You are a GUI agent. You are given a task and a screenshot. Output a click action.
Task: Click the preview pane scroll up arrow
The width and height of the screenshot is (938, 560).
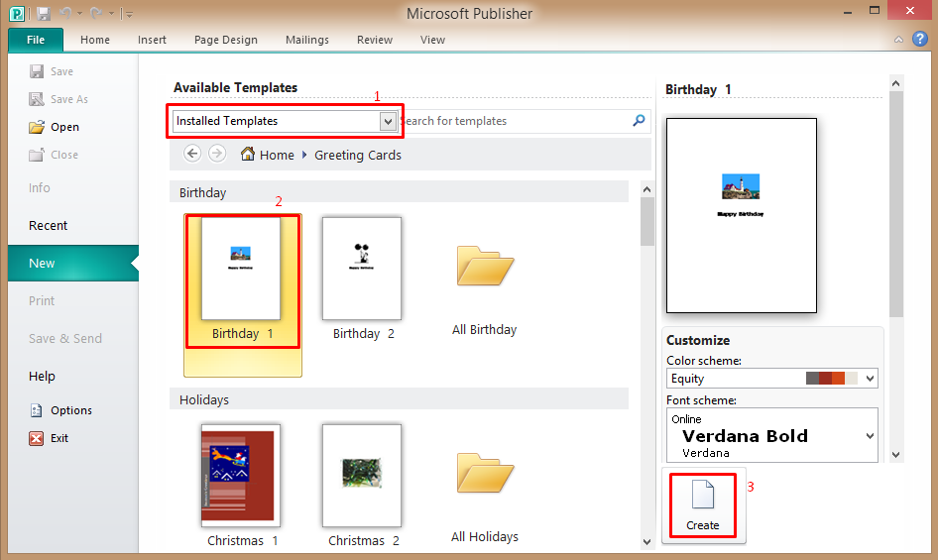(895, 83)
